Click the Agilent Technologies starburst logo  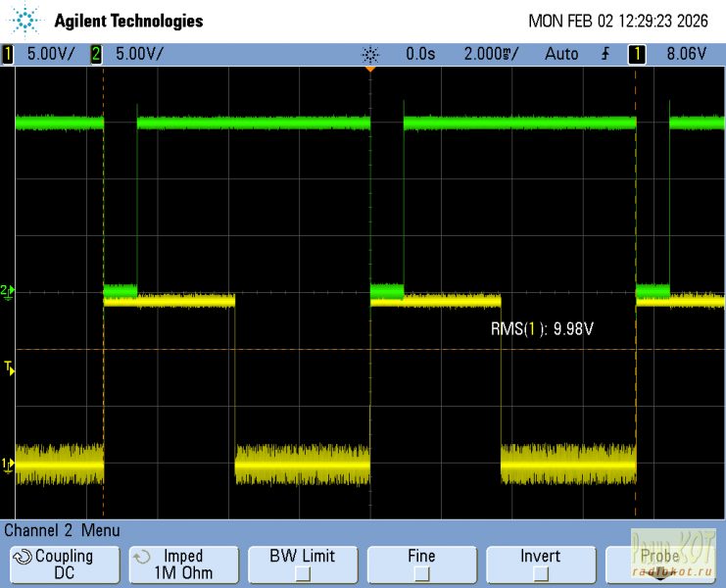26,21
